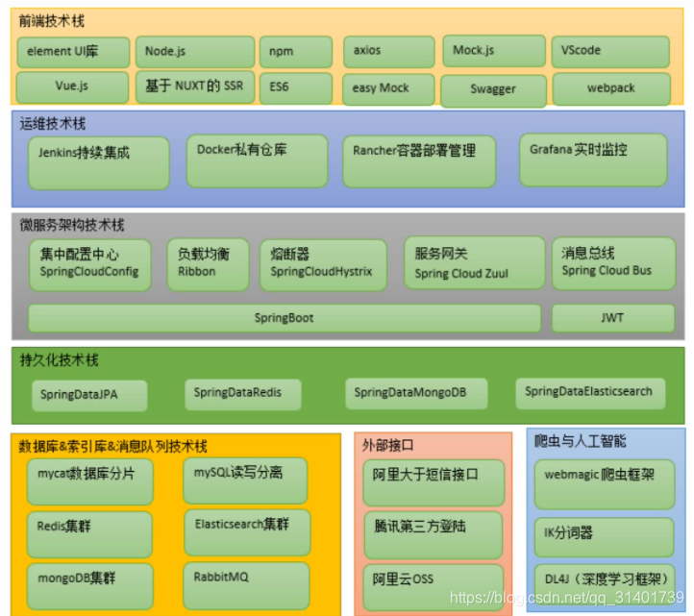Click the element UI库 box

[73, 52]
